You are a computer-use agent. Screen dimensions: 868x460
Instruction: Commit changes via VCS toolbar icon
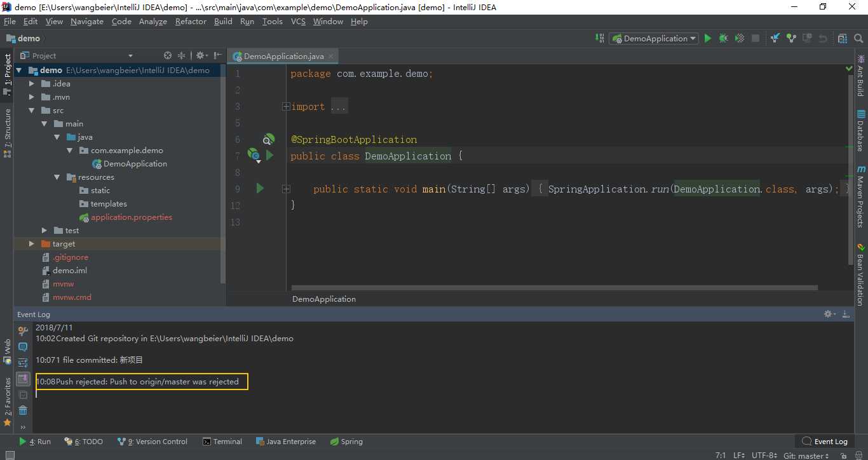point(791,39)
